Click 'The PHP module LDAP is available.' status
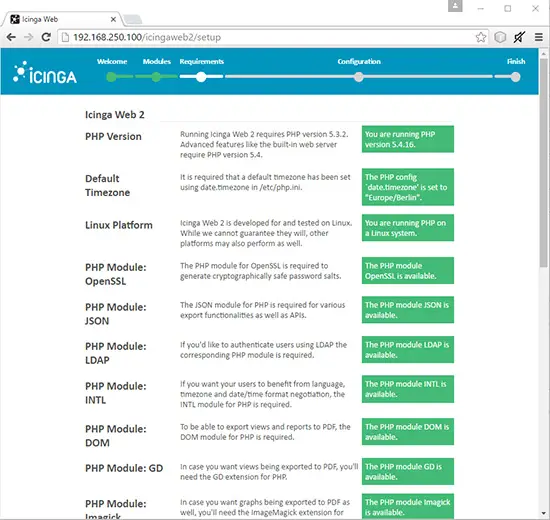Screen dimensions: 550x520 point(408,349)
